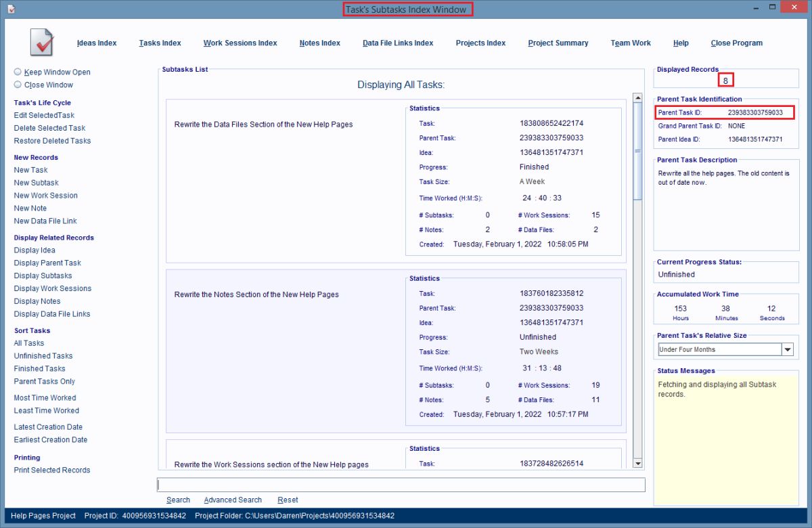The image size is (812, 528).
Task: Sort by Most Time Worked
Action: tap(45, 398)
